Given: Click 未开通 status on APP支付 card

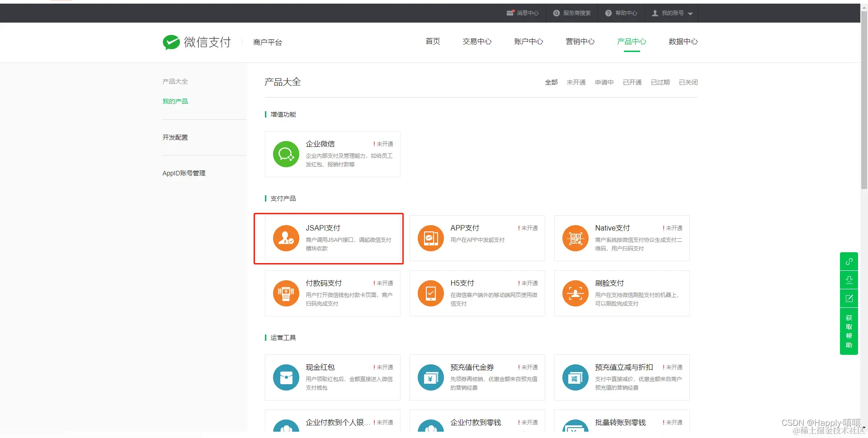Looking at the screenshot, I should pos(528,228).
